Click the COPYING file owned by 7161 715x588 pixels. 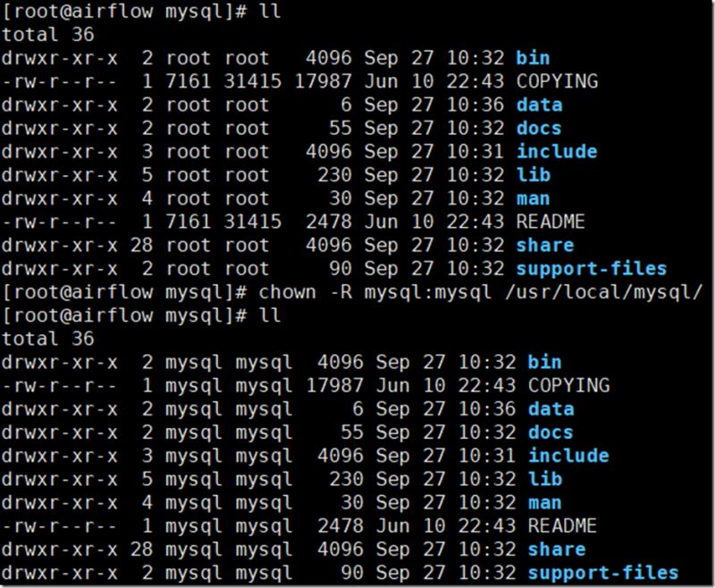click(x=556, y=81)
